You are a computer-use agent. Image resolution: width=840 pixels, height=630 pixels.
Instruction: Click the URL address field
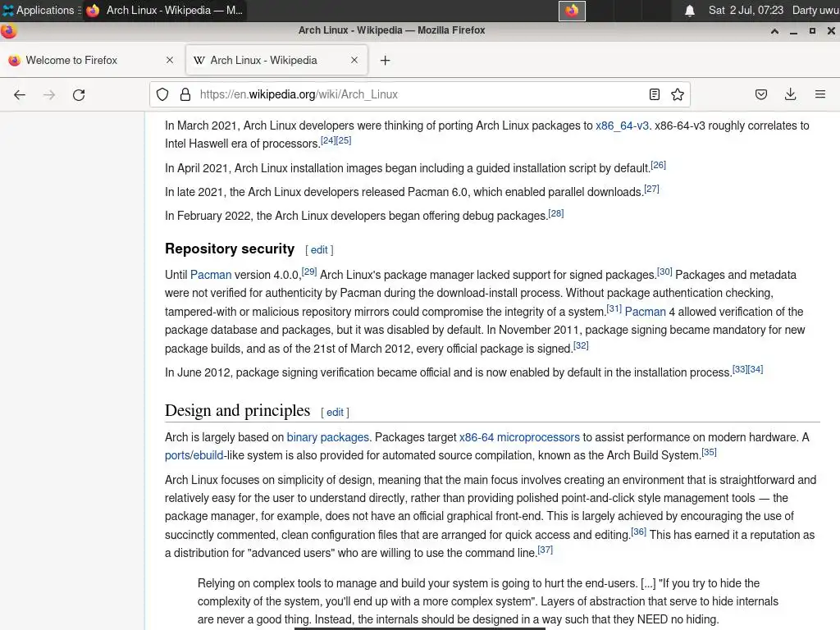pos(421,95)
